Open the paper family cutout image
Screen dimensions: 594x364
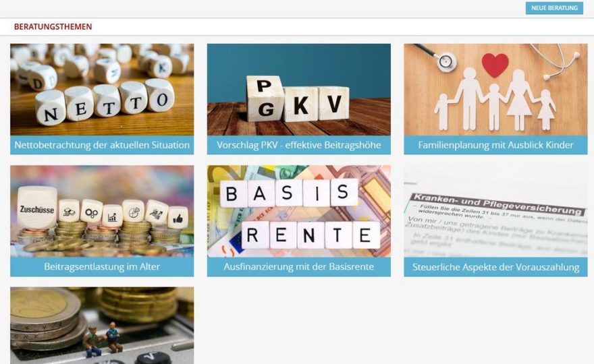[495, 90]
